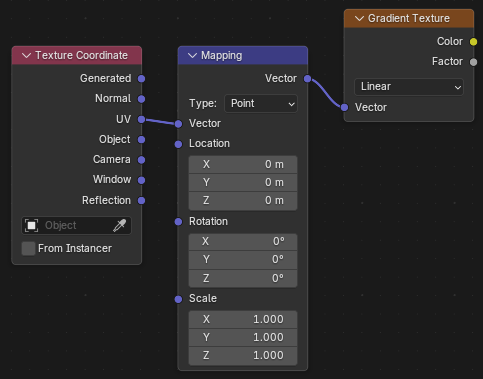Image resolution: width=483 pixels, height=379 pixels.
Task: Click the Object output socket
Action: coord(141,140)
